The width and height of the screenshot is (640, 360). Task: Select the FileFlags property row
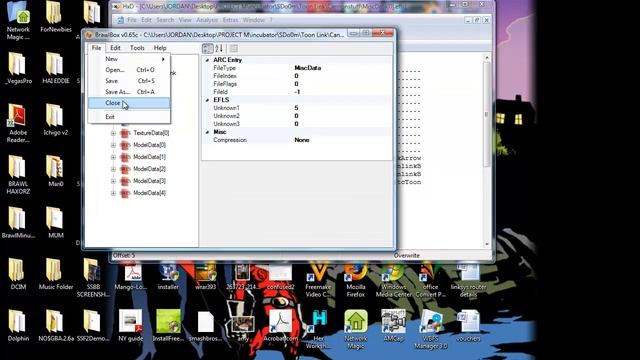298,84
